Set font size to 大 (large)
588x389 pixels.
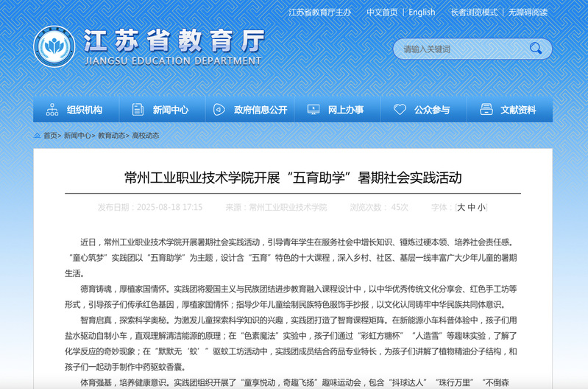click(461, 208)
